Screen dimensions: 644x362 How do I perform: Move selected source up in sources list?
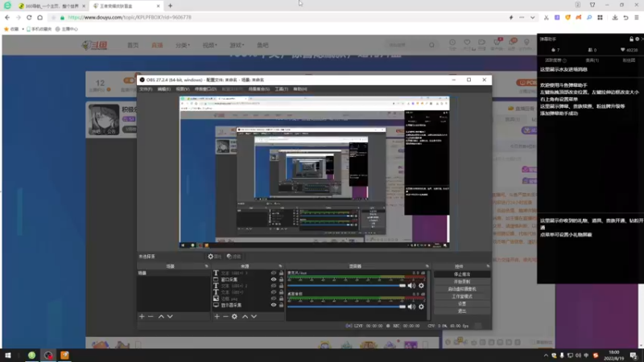click(246, 316)
